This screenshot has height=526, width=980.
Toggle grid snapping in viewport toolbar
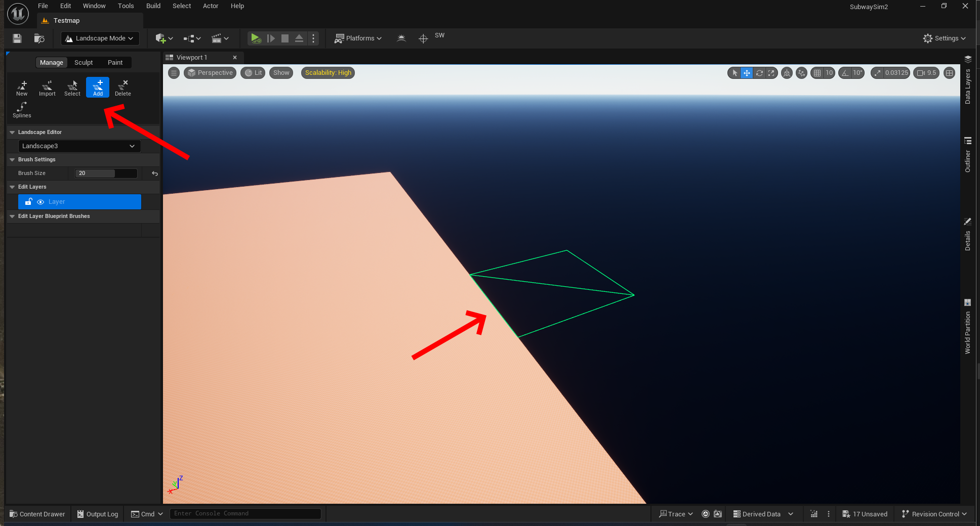pos(817,73)
